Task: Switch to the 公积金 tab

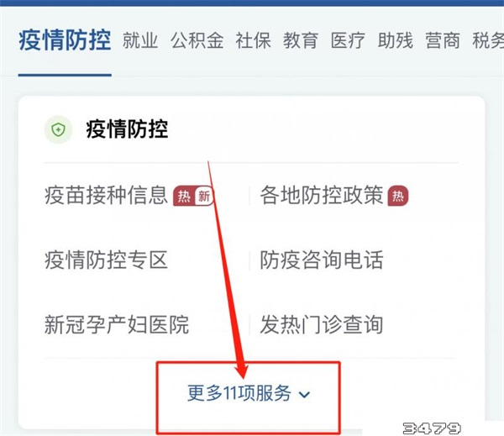Action: pos(197,40)
